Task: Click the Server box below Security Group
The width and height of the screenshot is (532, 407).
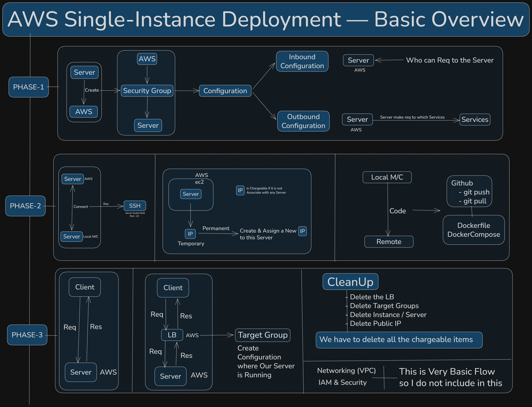Action: (x=148, y=125)
